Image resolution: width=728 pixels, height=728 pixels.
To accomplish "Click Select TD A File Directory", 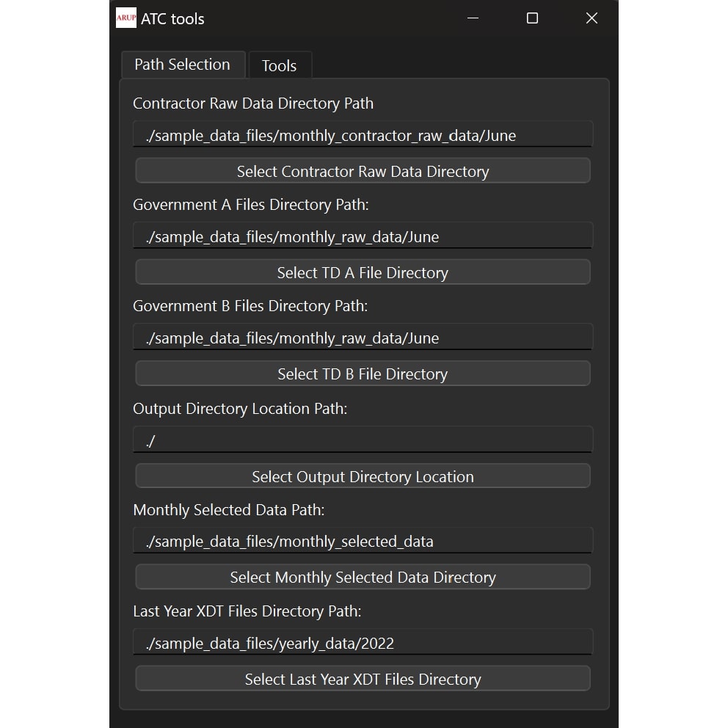I will 363,272.
